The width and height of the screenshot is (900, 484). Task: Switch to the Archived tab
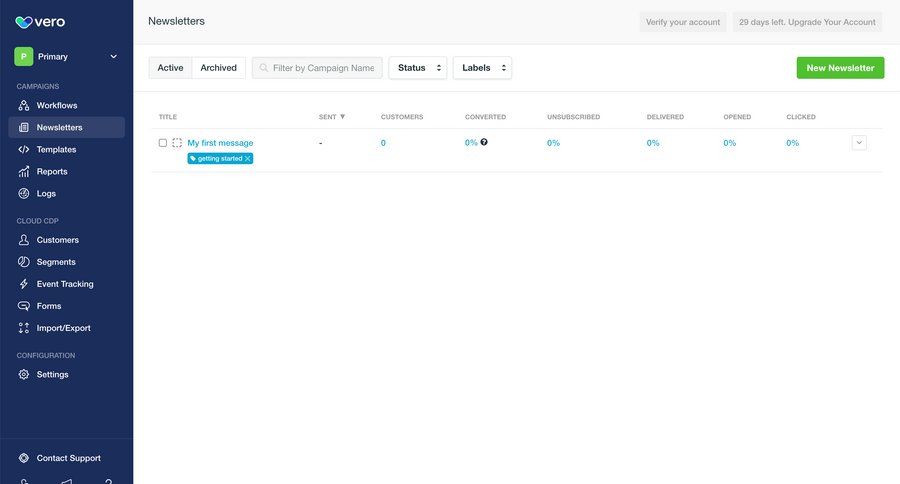(x=219, y=68)
